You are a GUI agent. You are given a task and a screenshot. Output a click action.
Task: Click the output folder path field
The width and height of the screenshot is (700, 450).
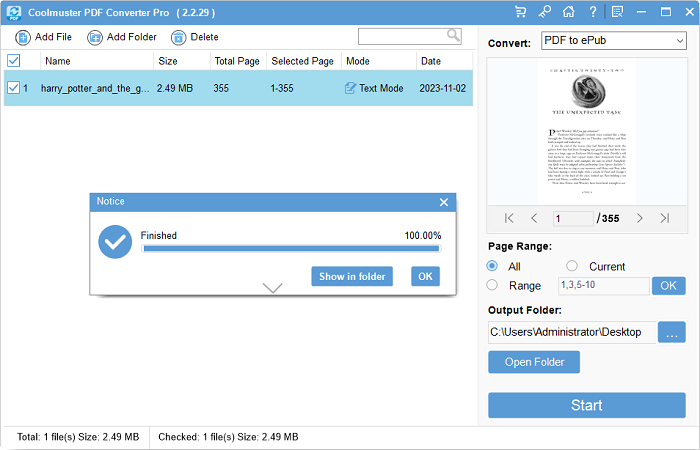[x=571, y=332]
